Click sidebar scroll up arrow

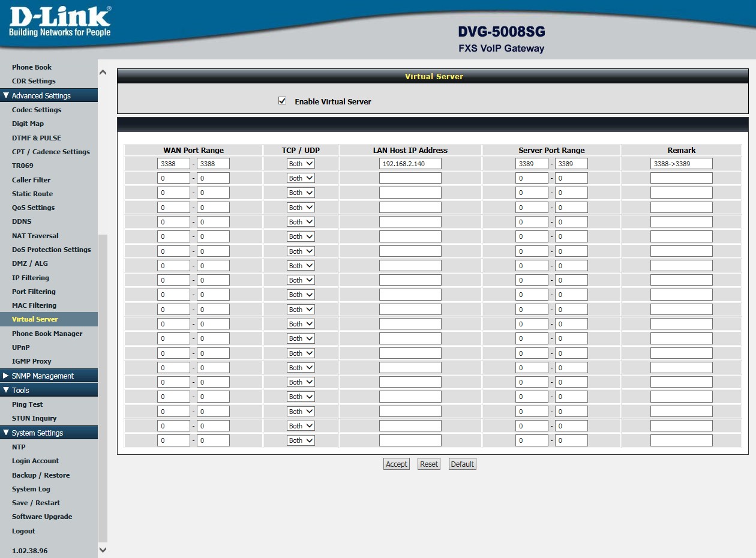click(103, 73)
